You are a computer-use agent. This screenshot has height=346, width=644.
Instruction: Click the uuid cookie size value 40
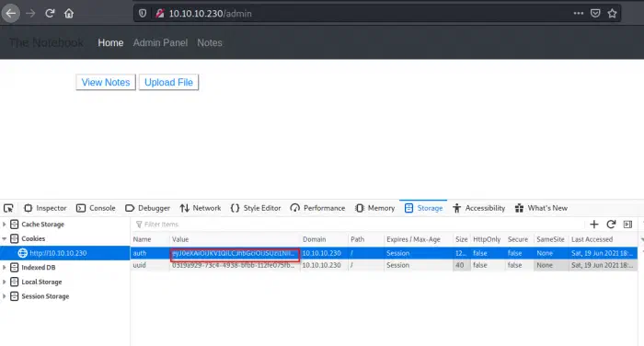click(x=462, y=265)
